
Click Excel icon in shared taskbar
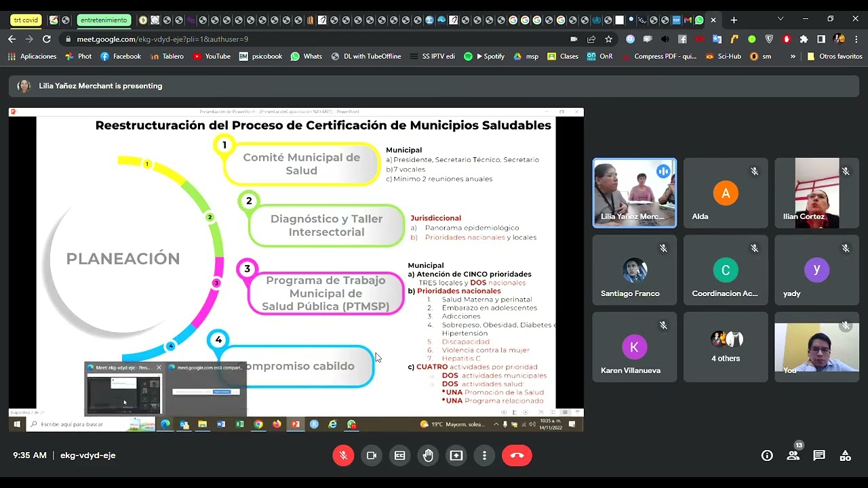pyautogui.click(x=239, y=424)
